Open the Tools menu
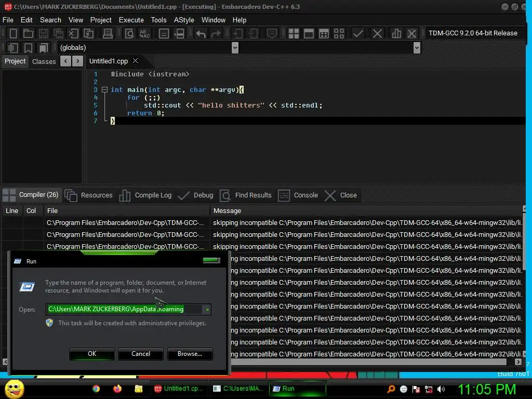 tap(159, 20)
